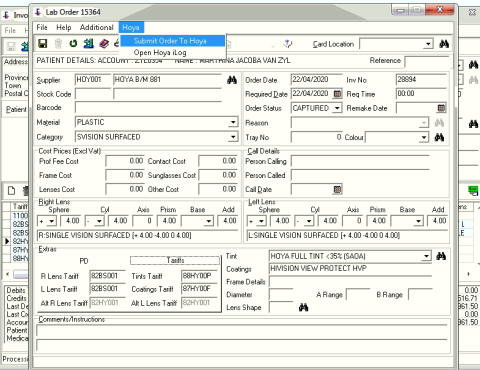This screenshot has width=480, height=370.
Task: Click the Tray No input field
Action: (317, 137)
